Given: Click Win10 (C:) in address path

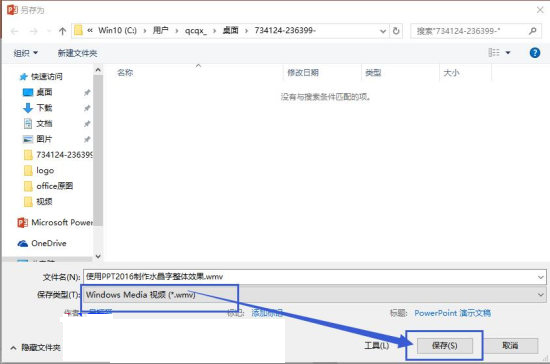Looking at the screenshot, I should (x=117, y=31).
